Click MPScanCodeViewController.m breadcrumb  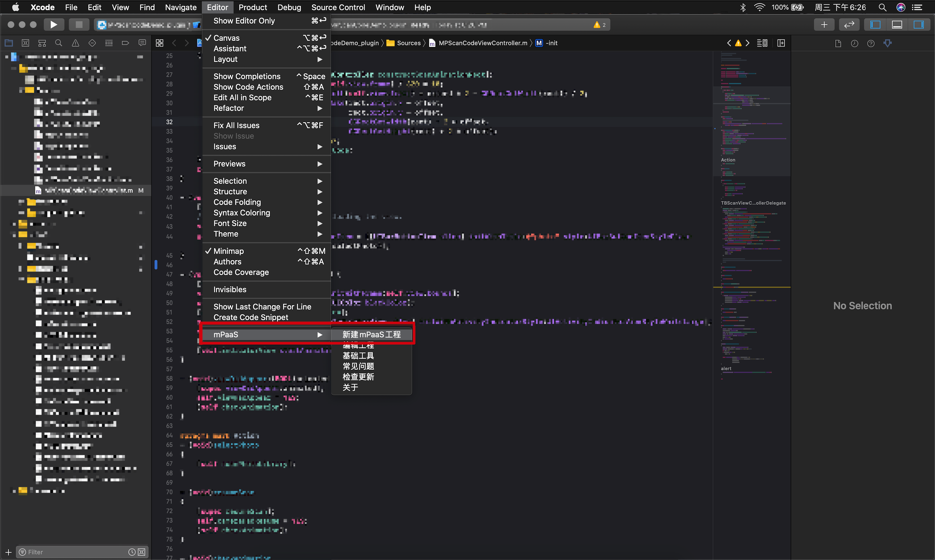478,43
